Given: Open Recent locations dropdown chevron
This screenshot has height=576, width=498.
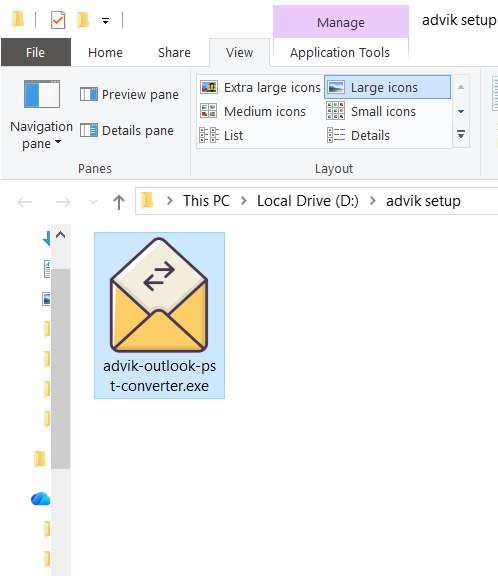Looking at the screenshot, I should coord(94,202).
